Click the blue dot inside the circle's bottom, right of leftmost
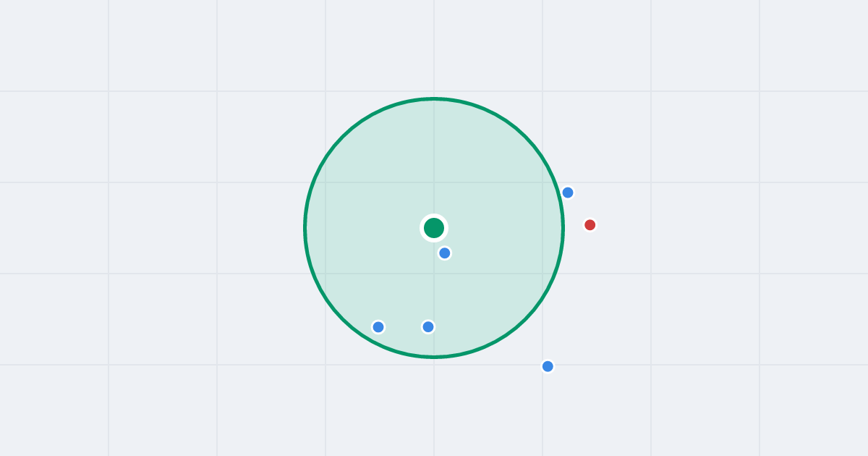This screenshot has width=868, height=456. (428, 326)
